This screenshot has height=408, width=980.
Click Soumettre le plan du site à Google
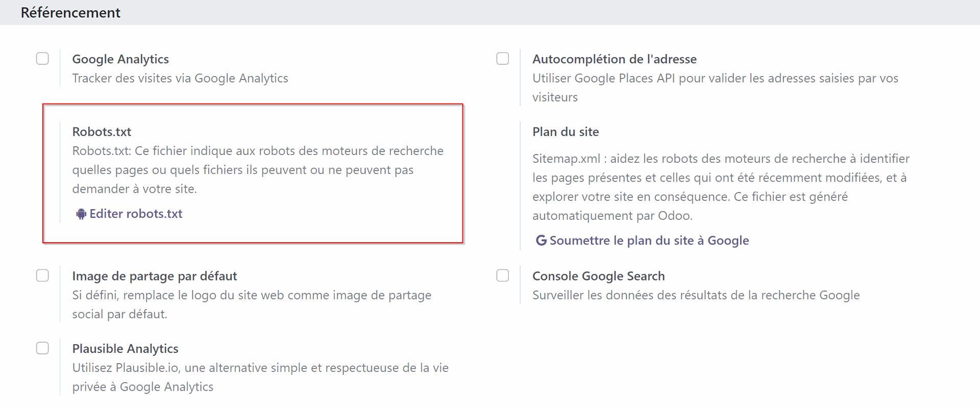(x=649, y=240)
